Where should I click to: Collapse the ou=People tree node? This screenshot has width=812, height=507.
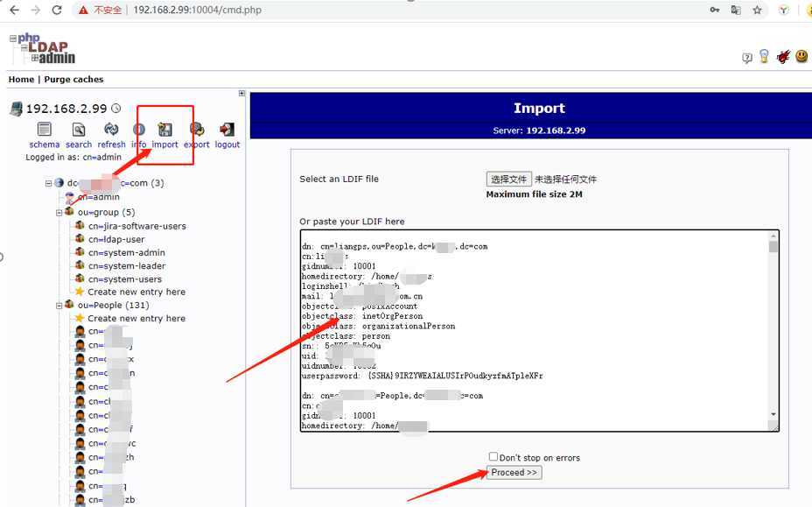59,306
